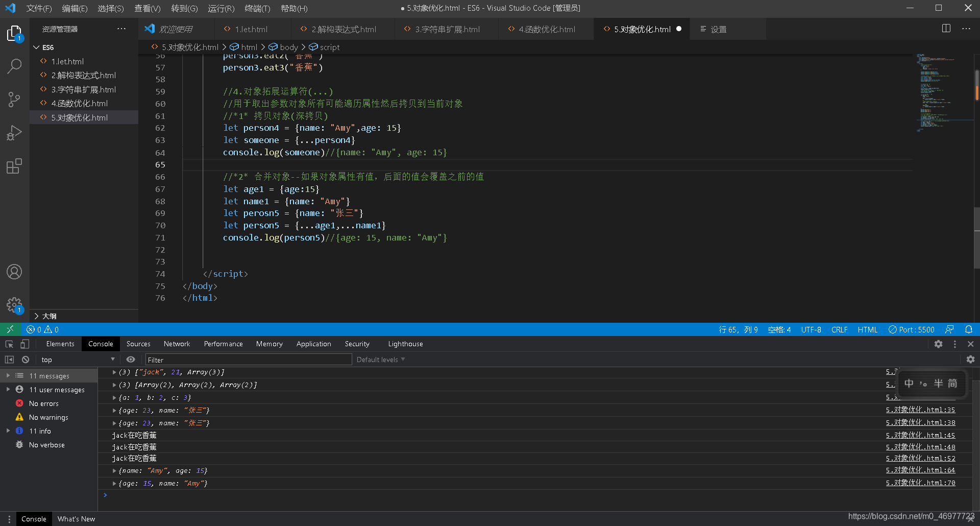Expand the 11 user messages group
This screenshot has height=526, width=980.
pos(8,389)
